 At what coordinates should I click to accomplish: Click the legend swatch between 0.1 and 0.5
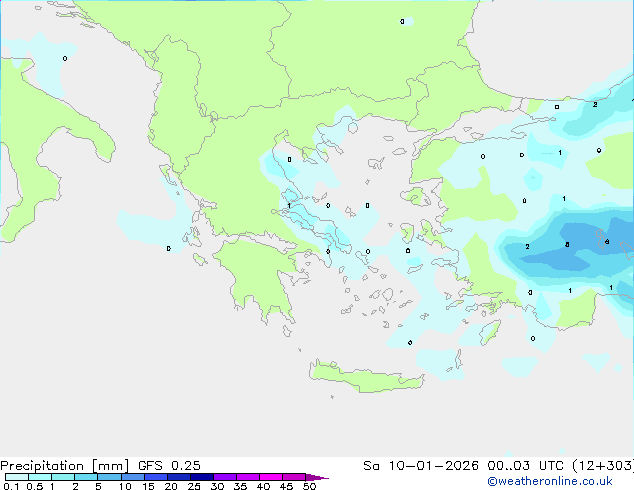tap(17, 477)
